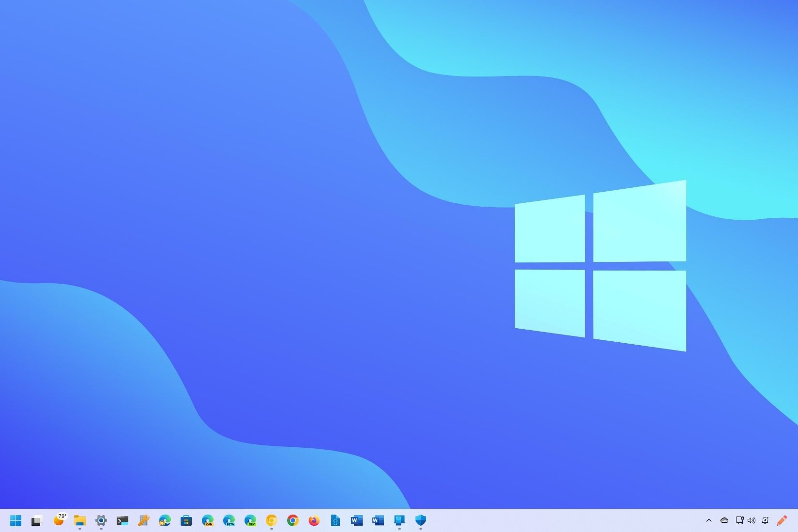Toggle Focus Assist from the system tray
The height and width of the screenshot is (532, 798).
point(766,520)
